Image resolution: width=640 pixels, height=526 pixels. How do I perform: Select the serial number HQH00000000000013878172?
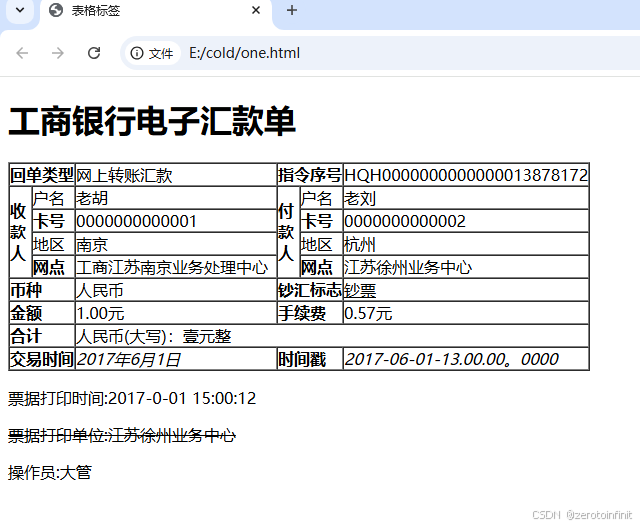pos(466,175)
